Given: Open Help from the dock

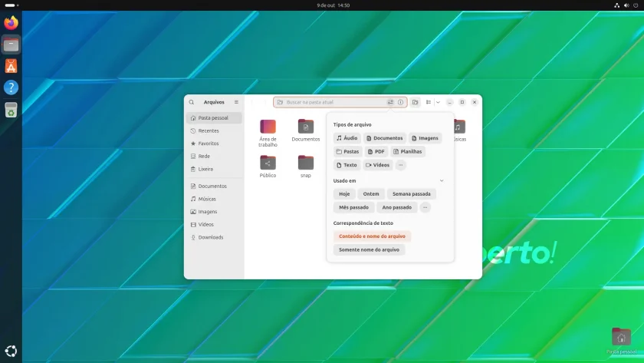Looking at the screenshot, I should tap(11, 87).
